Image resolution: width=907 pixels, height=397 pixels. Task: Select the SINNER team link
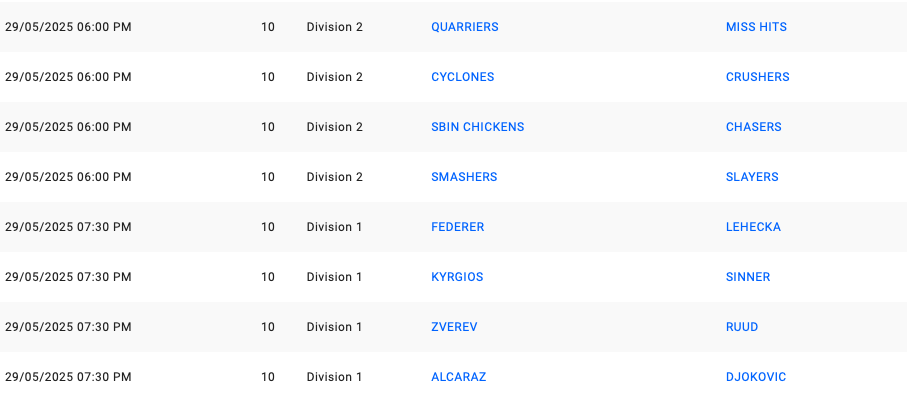pyautogui.click(x=748, y=277)
